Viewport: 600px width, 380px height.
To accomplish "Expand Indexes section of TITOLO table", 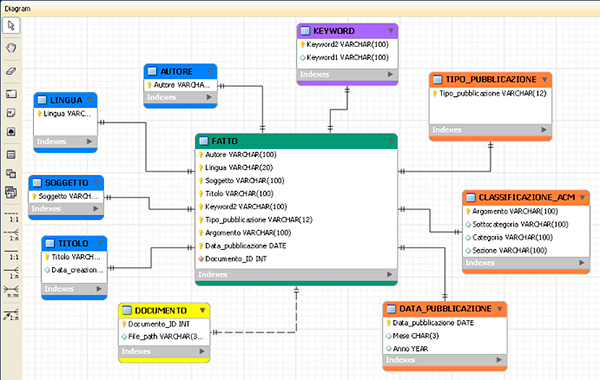I will [99, 289].
